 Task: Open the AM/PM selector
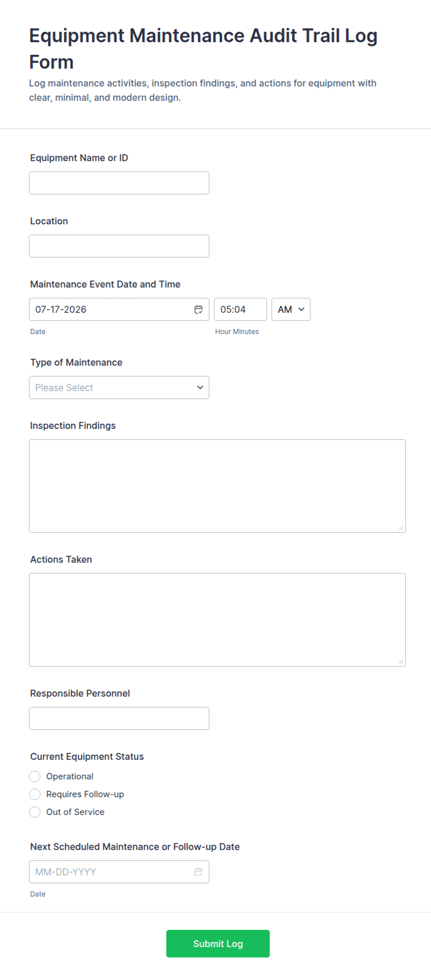[x=291, y=310]
